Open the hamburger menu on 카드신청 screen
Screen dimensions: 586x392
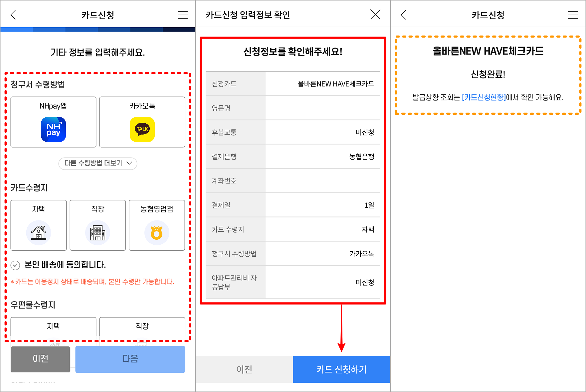pyautogui.click(x=182, y=15)
